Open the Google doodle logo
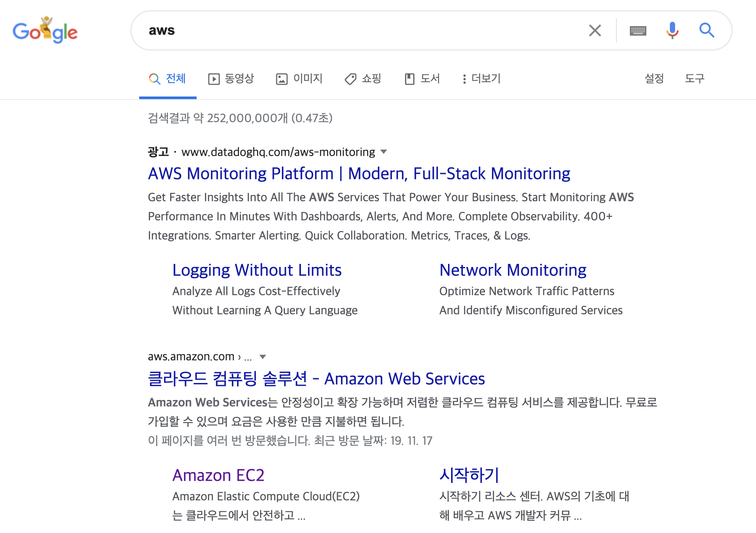Screen dimensions: 756x533 click(x=45, y=30)
